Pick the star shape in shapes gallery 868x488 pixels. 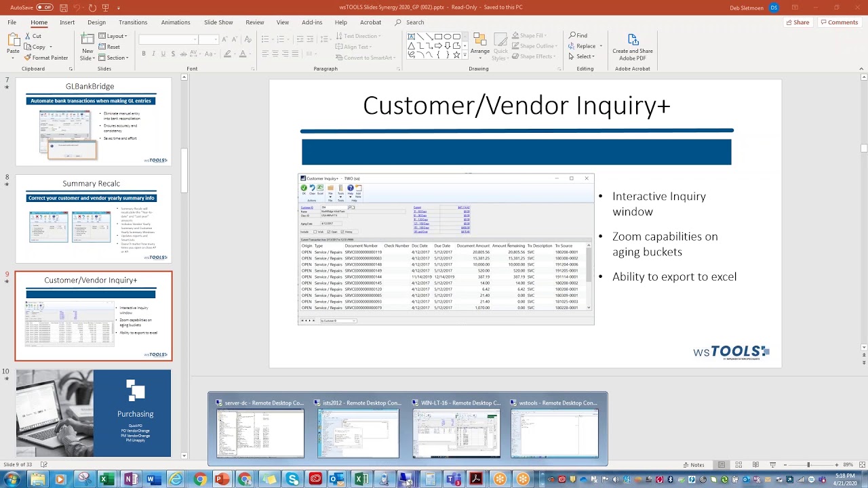coord(456,54)
